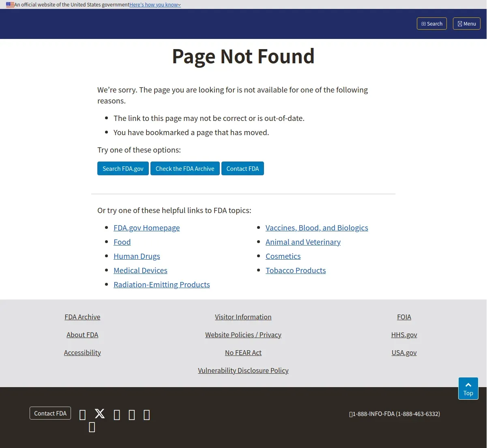Open the Menu button in header
Image resolution: width=487 pixels, height=448 pixels.
467,24
